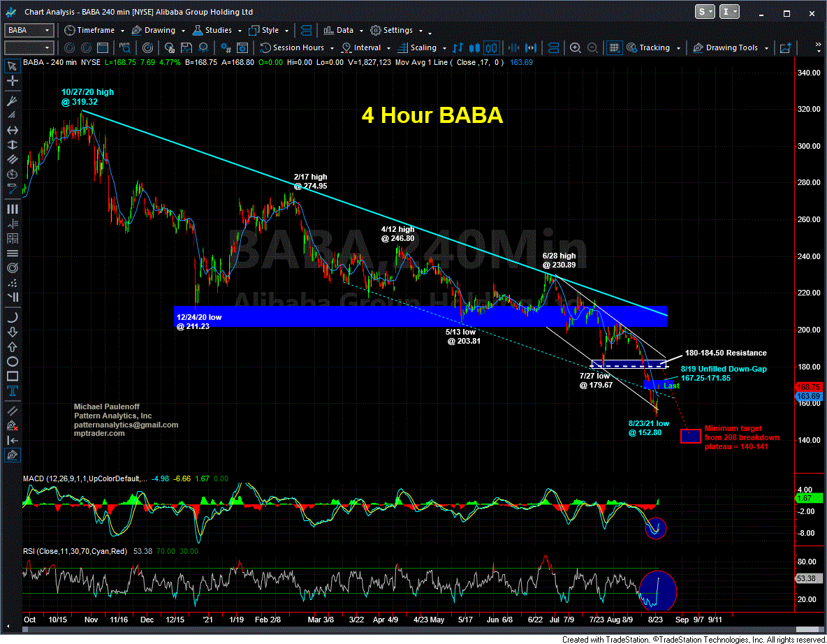Image resolution: width=827 pixels, height=644 pixels.
Task: Click the save chart analysis icon
Action: 186,48
